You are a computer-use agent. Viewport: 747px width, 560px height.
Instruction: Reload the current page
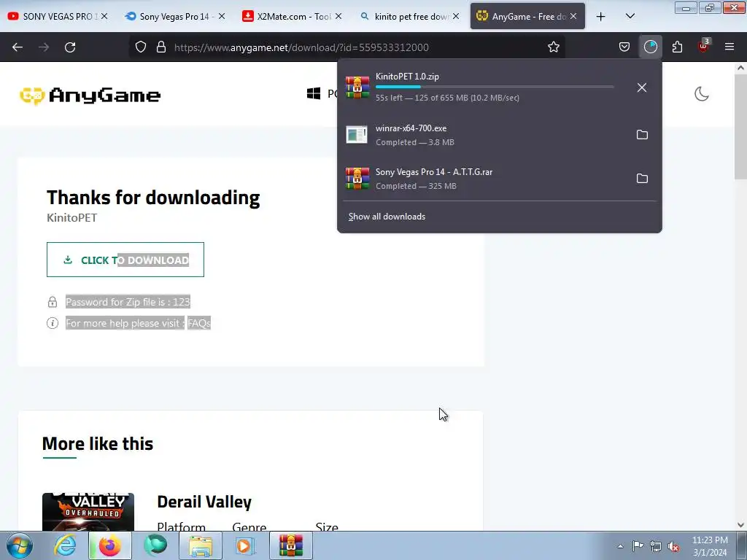[x=70, y=47]
